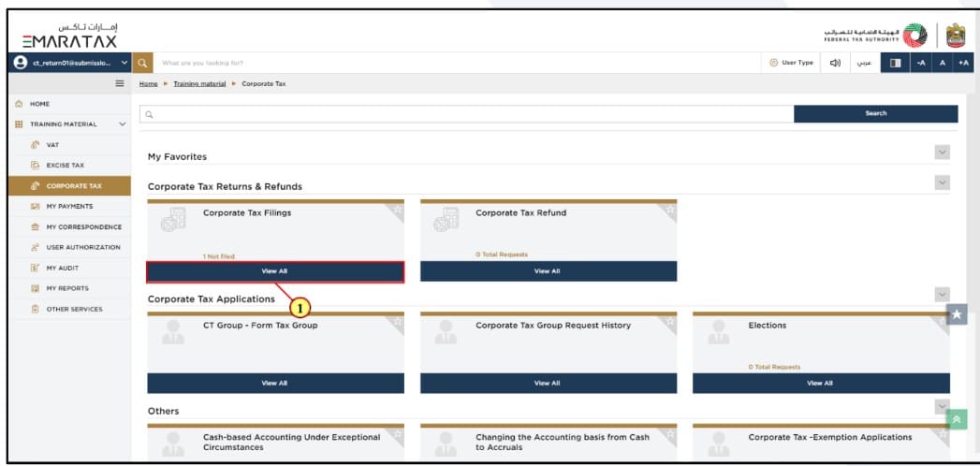The width and height of the screenshot is (980, 466).
Task: Toggle the audio speaker icon
Action: coord(835,63)
